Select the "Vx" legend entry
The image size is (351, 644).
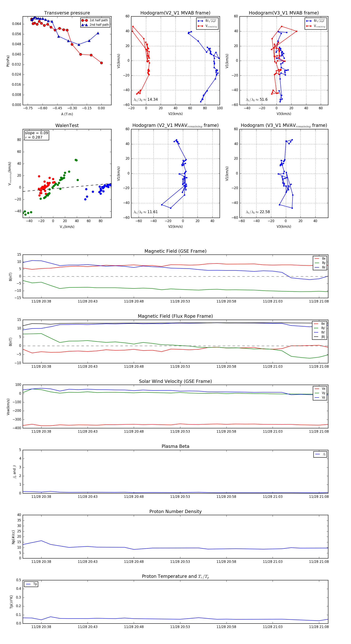pyautogui.click(x=320, y=389)
